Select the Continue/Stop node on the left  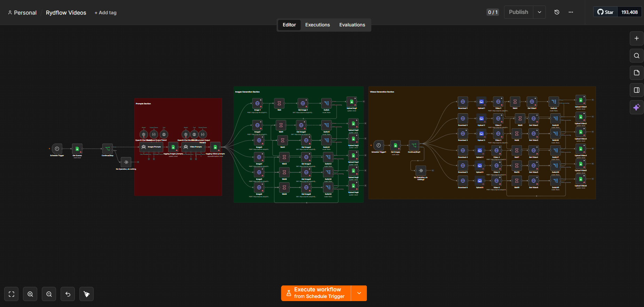click(108, 148)
